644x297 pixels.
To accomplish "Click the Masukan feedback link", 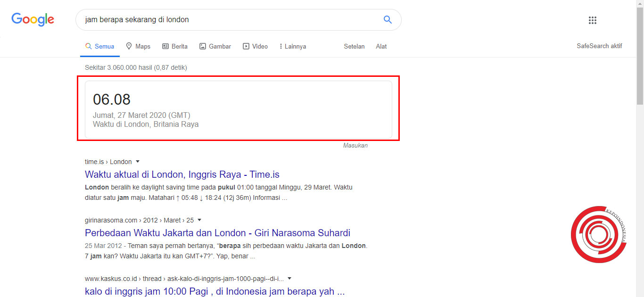I will [x=355, y=145].
